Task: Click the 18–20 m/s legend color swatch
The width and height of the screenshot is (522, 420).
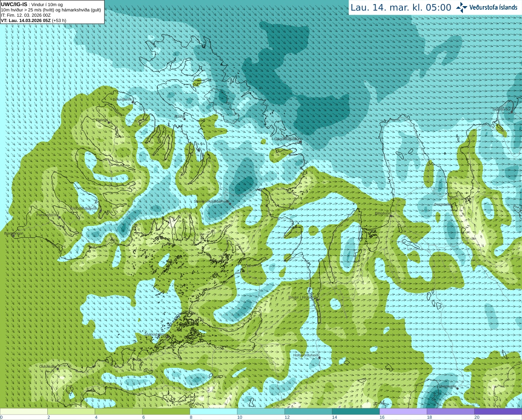Action: (x=451, y=411)
